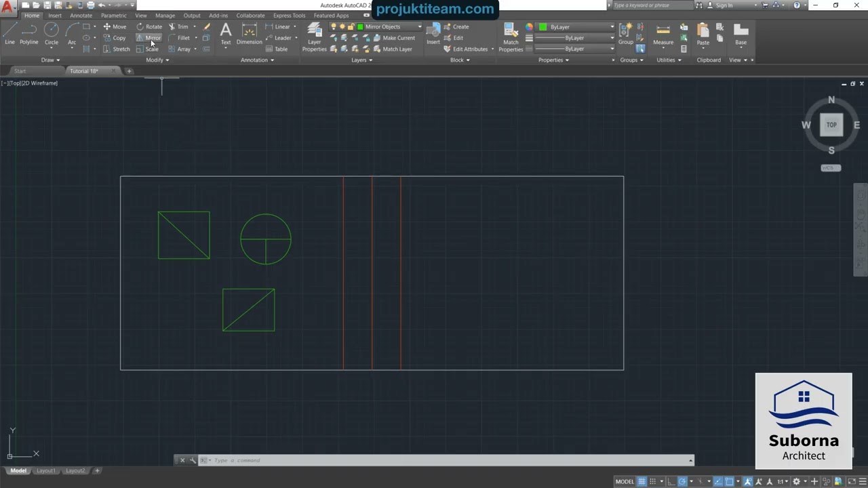Open the Express Tools ribbon tab
Viewport: 868px width, 488px height.
coord(290,16)
